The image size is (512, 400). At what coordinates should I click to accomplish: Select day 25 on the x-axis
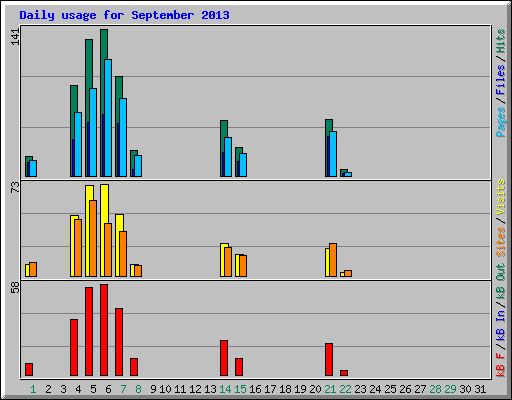390,389
